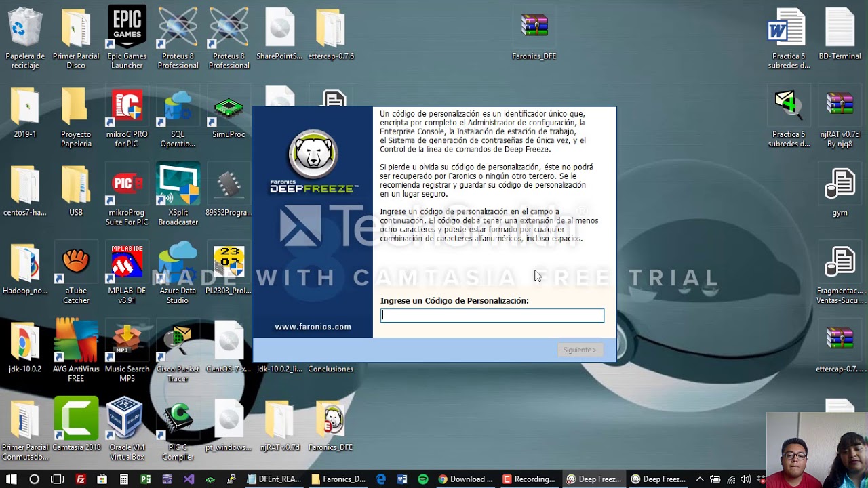Select the USB folder icon
The height and width of the screenshot is (488, 868).
tap(76, 190)
